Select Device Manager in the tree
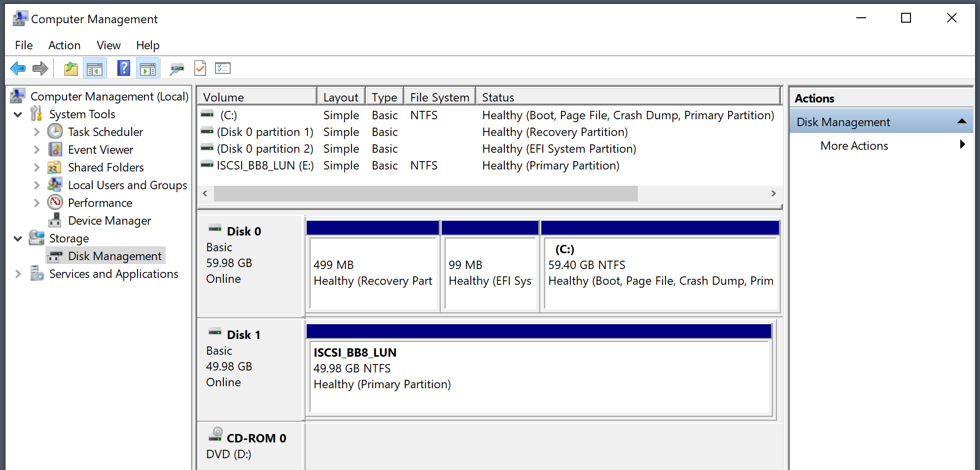Screen dimensions: 980x470 [x=109, y=221]
